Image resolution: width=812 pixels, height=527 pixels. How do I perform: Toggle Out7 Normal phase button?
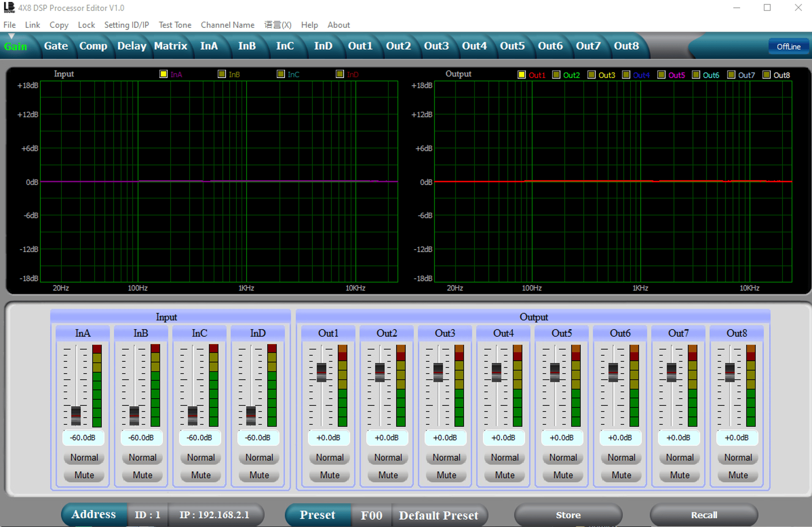pyautogui.click(x=680, y=457)
